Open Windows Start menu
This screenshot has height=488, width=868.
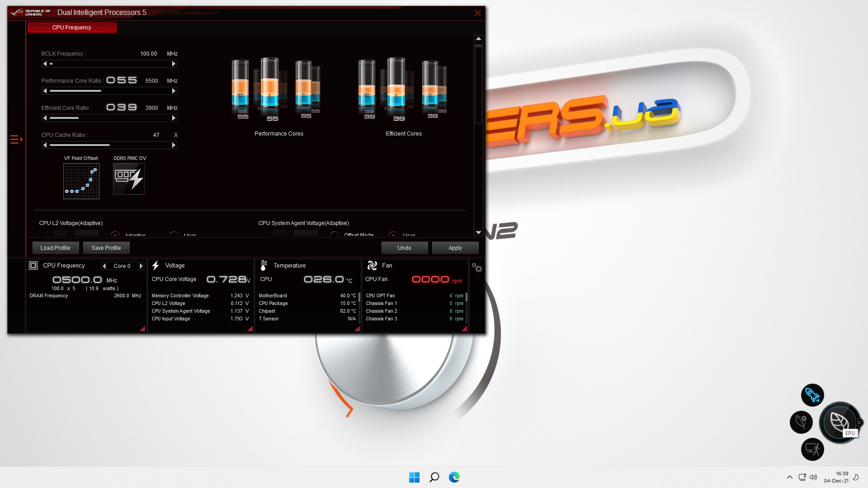point(414,477)
